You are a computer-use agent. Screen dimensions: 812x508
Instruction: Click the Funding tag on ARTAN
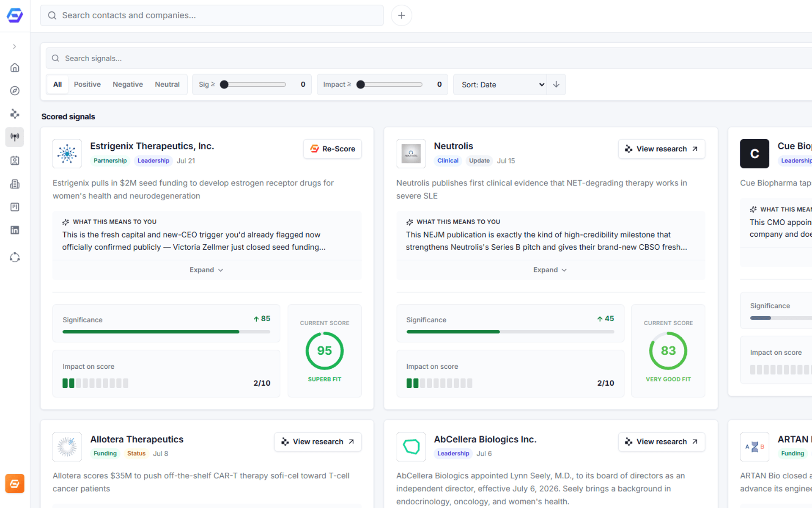(x=792, y=453)
